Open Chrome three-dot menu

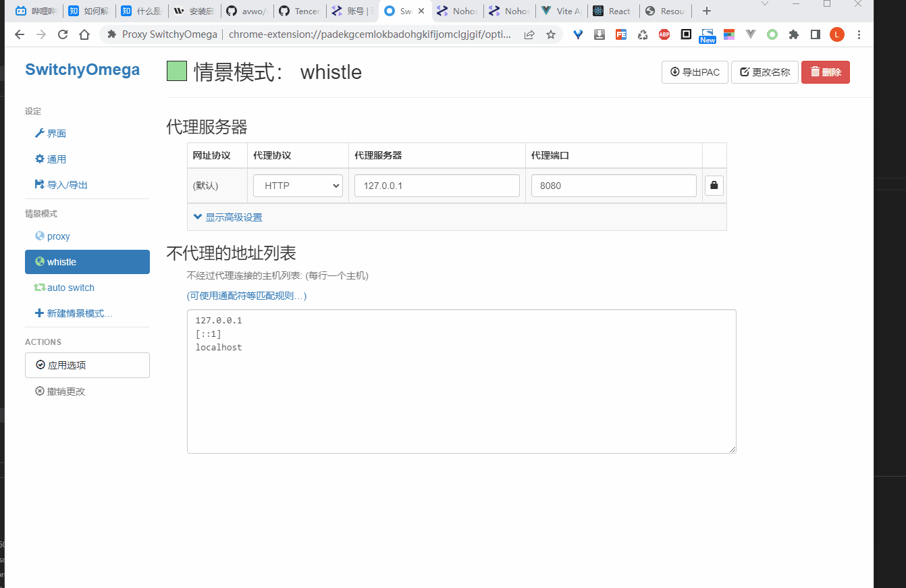[859, 34]
